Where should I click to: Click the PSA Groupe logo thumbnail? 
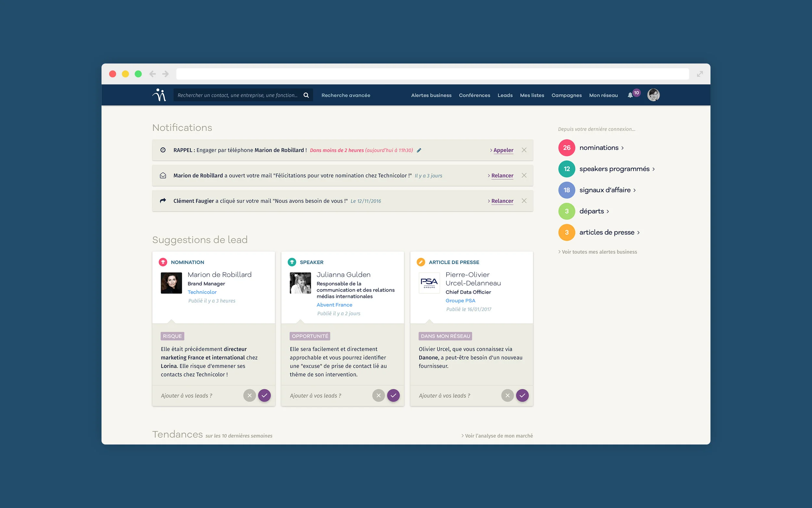[429, 283]
